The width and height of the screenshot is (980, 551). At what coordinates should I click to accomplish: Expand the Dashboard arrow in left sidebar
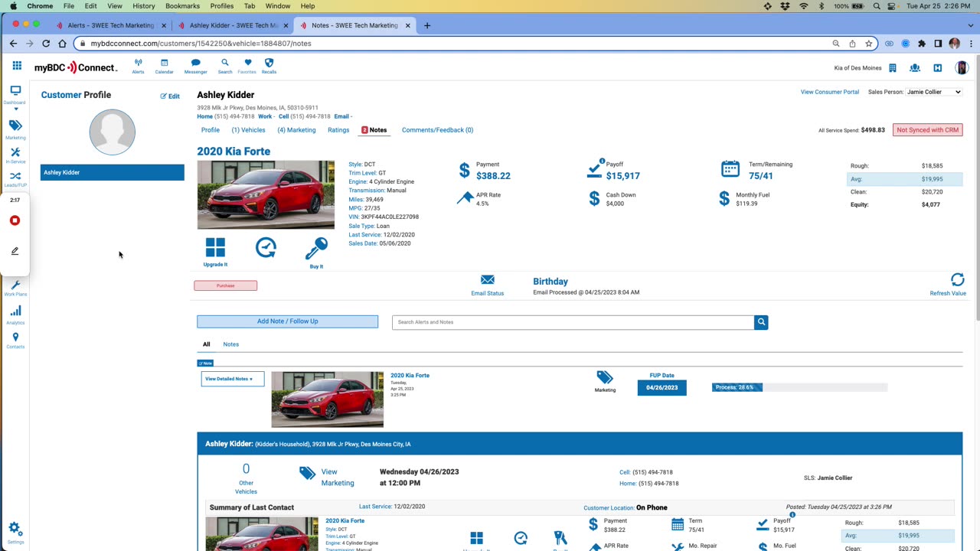pos(15,109)
